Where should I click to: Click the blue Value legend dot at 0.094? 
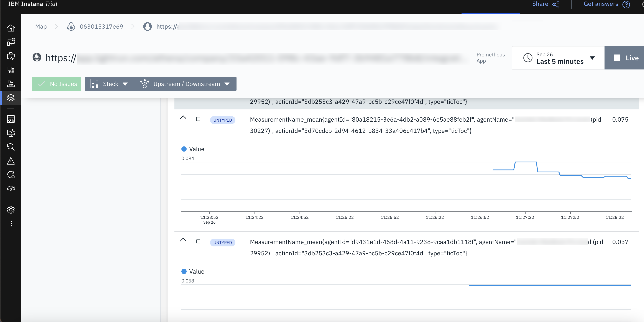[x=184, y=149]
